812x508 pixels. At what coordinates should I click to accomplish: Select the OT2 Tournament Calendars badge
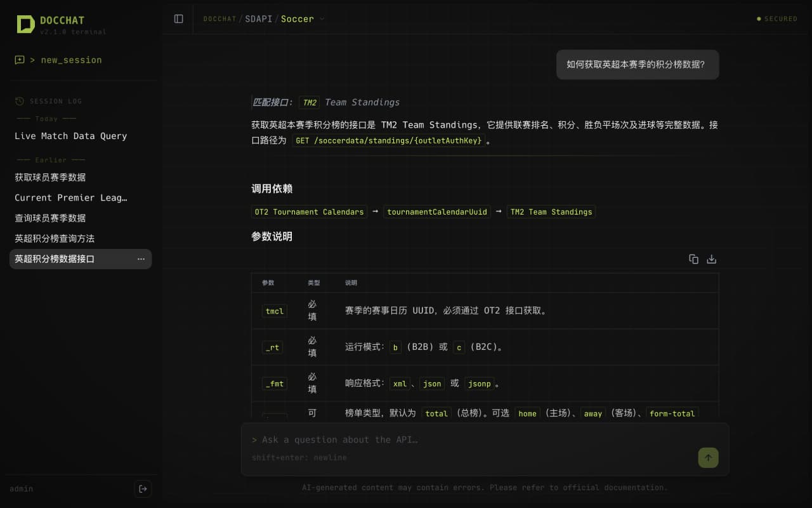click(309, 211)
